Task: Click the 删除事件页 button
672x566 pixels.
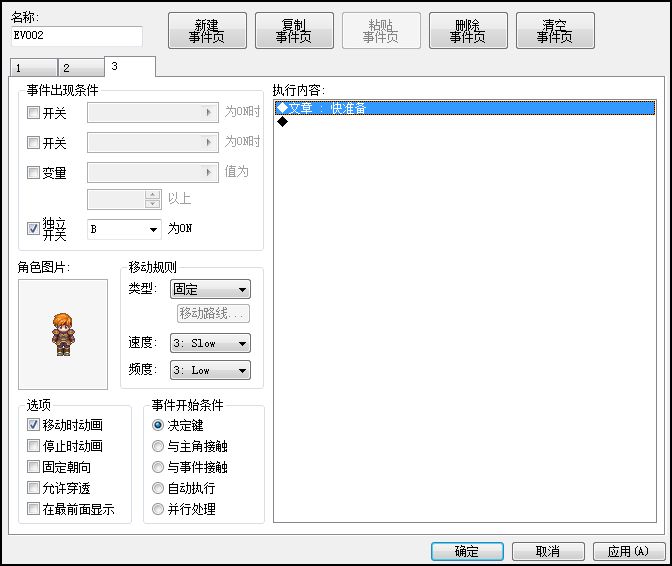Action: [x=468, y=30]
